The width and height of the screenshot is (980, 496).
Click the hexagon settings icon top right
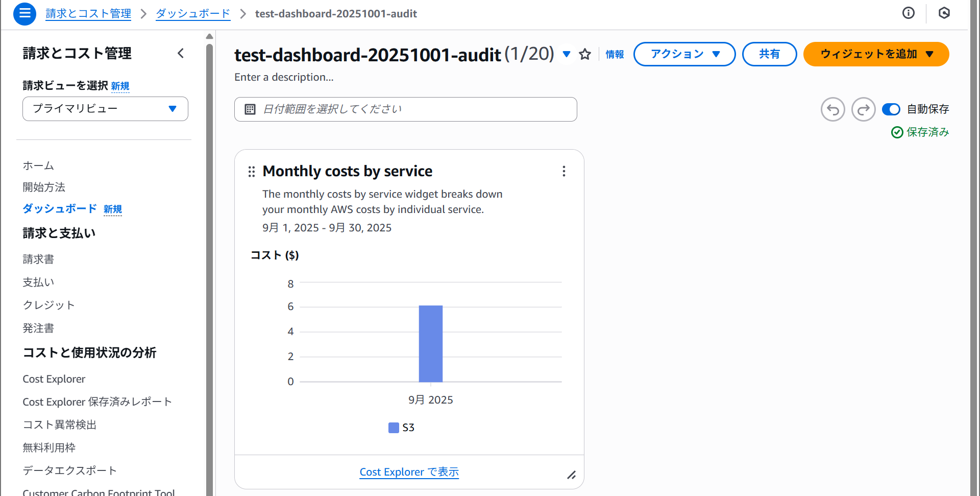coord(944,13)
